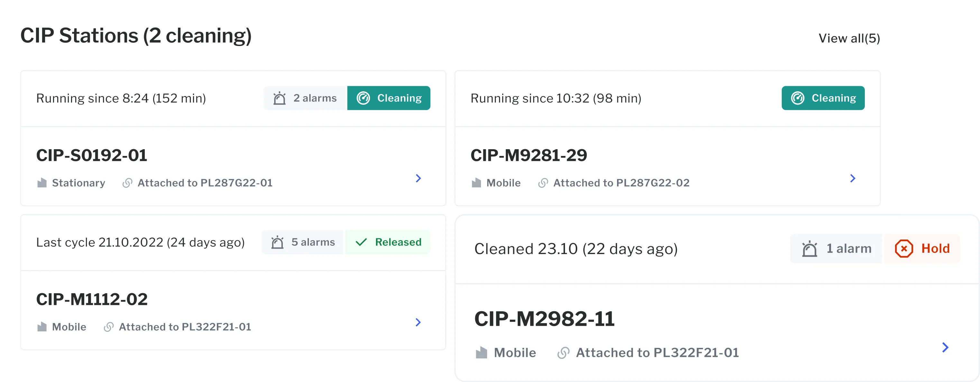Click Cleaning status badge on the 8:24 card
The height and width of the screenshot is (382, 980).
coord(389,98)
